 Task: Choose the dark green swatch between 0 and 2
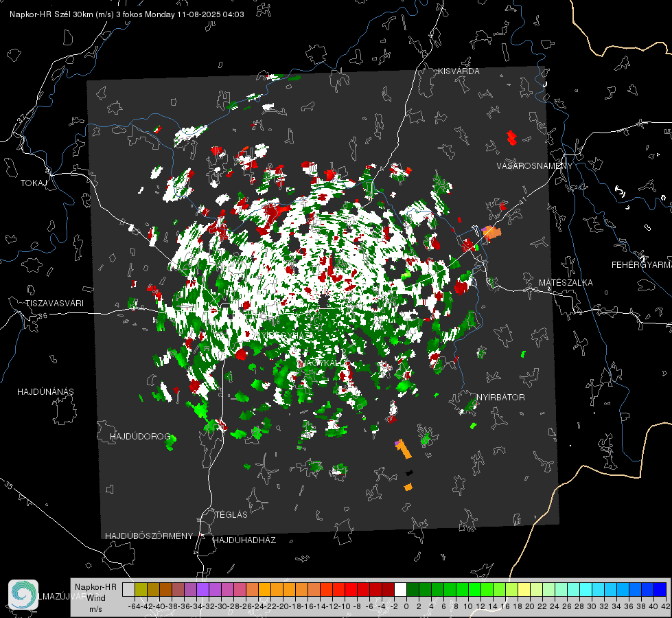(413, 590)
